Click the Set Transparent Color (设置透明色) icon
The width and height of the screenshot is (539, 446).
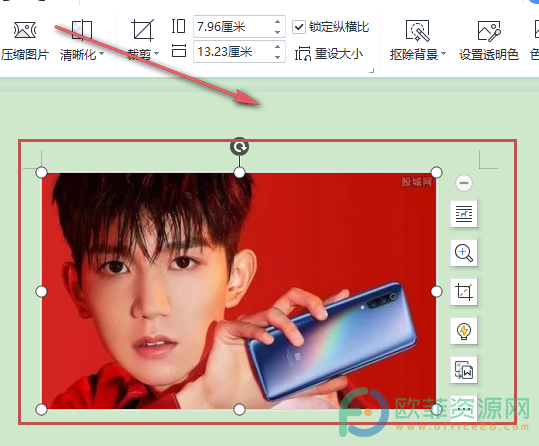[488, 30]
